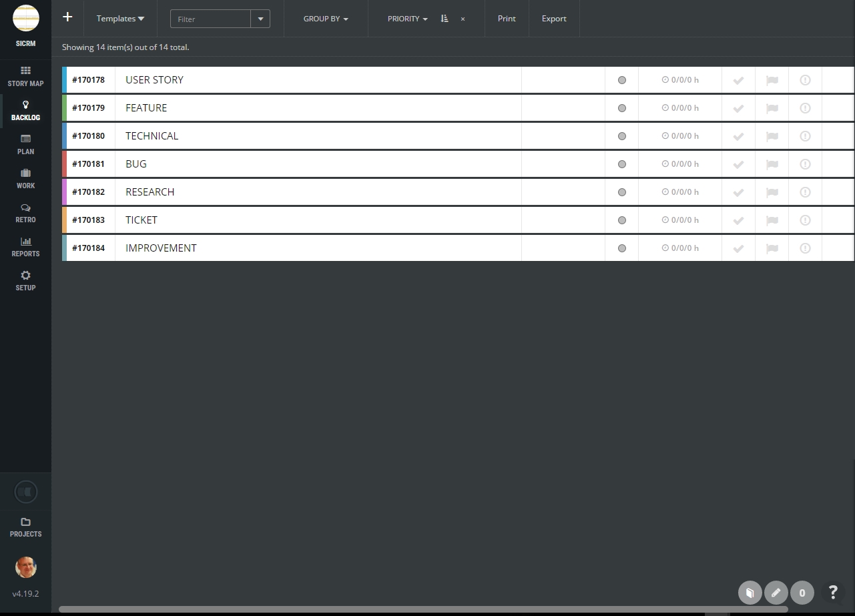This screenshot has width=855, height=616.
Task: Toggle status circle for FEATURE
Action: click(622, 108)
